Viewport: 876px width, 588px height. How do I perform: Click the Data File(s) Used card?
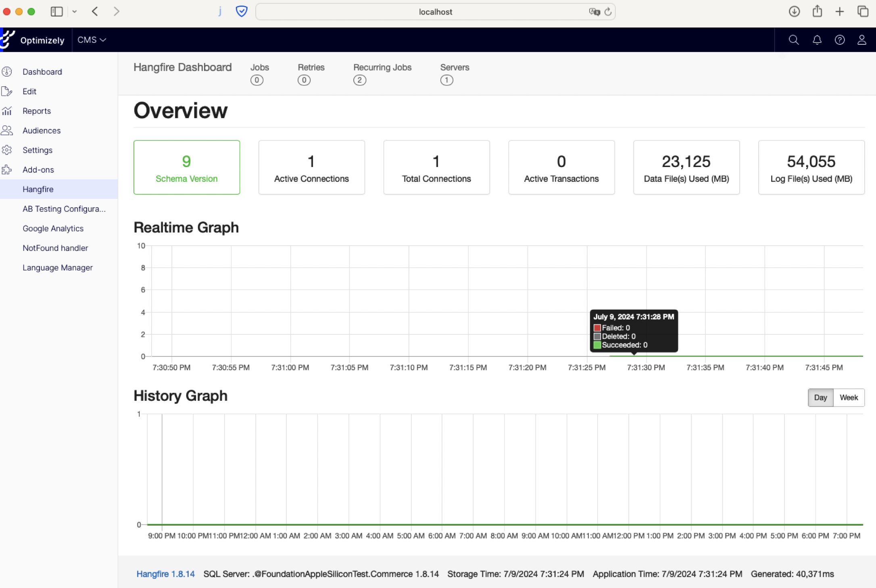pyautogui.click(x=686, y=167)
